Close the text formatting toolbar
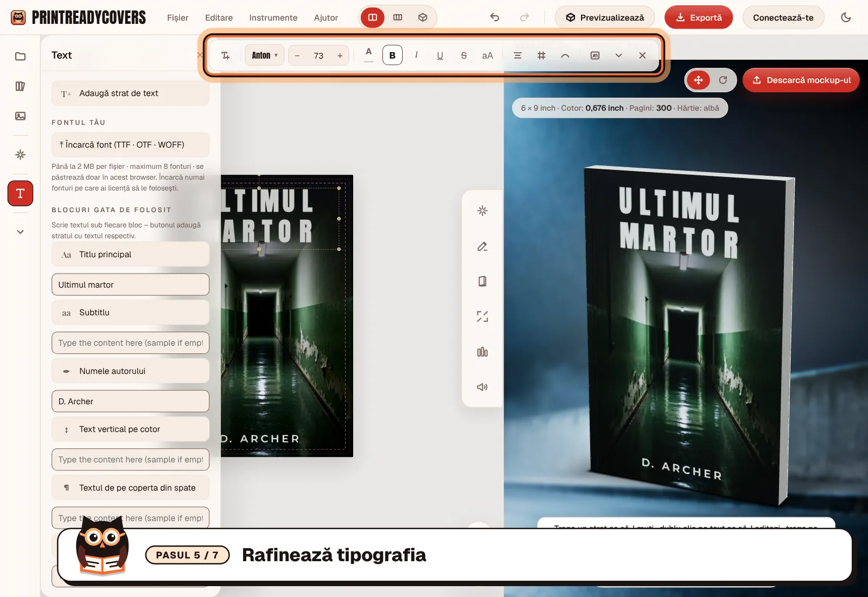This screenshot has height=597, width=868. pos(642,55)
